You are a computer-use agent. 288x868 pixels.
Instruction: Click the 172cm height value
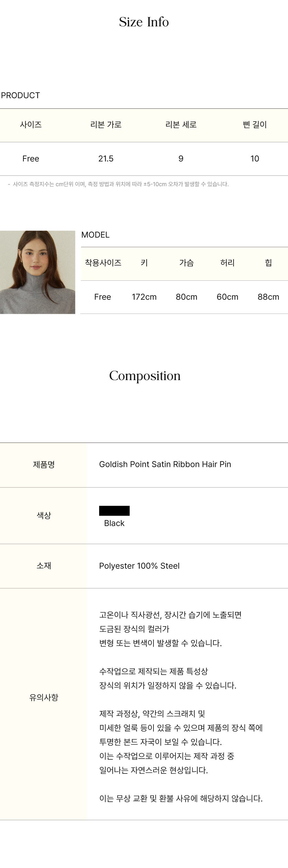pos(144,297)
